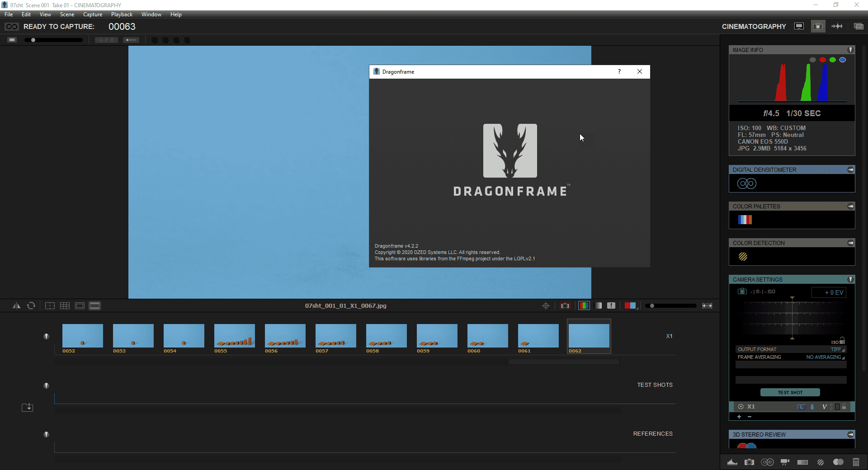Open the Edit menu
This screenshot has height=470, width=868.
[26, 14]
